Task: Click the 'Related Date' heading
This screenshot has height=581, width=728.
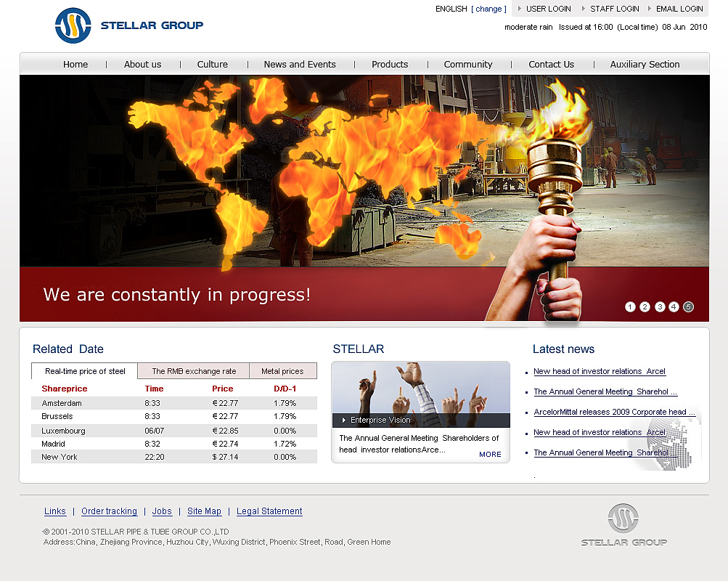Action: [68, 349]
